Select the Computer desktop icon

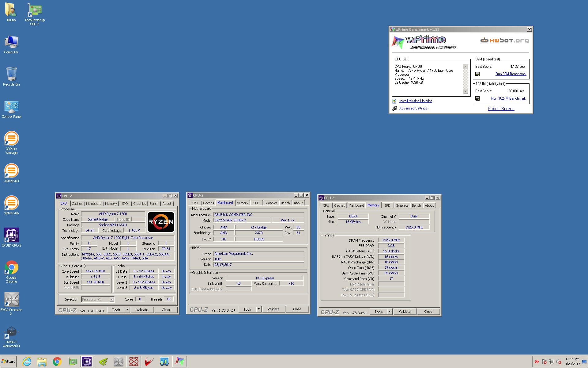pyautogui.click(x=11, y=44)
